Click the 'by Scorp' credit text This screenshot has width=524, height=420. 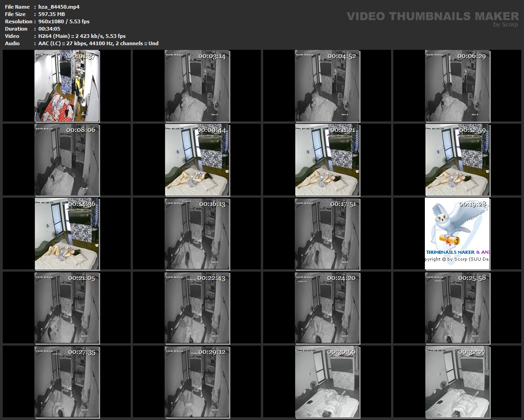(506, 25)
